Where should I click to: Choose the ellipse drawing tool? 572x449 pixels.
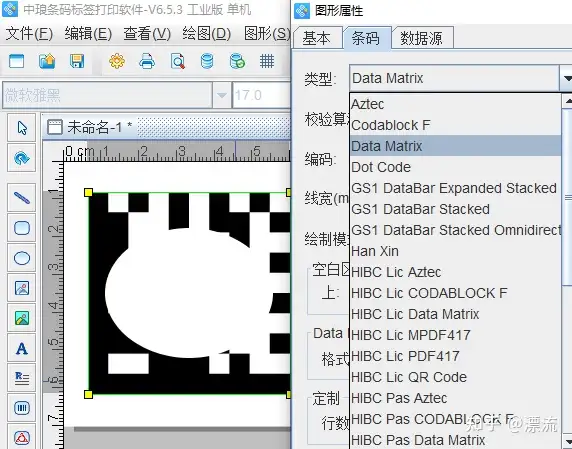point(22,258)
